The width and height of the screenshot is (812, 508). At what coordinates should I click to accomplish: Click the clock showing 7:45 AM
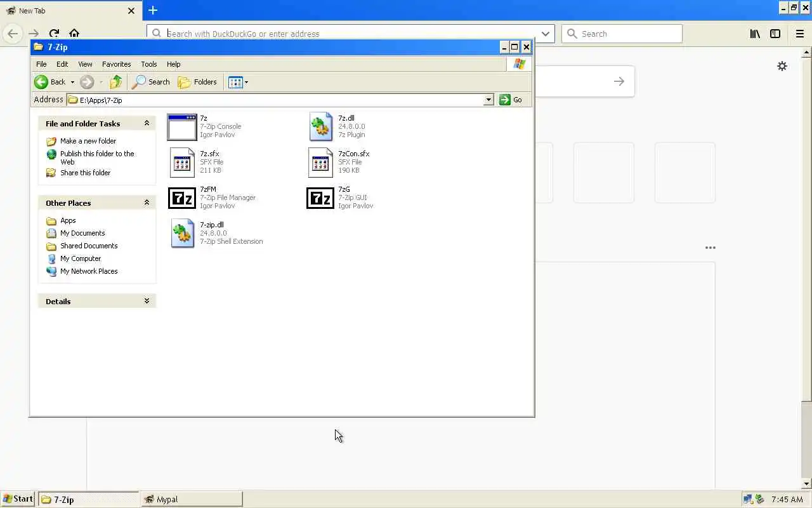click(x=787, y=500)
